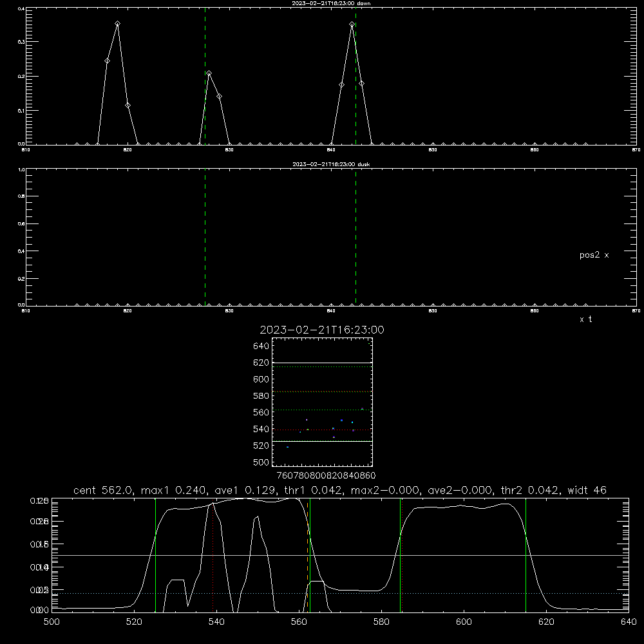Click the orange dashed vertical line in bottom plot

(307, 554)
